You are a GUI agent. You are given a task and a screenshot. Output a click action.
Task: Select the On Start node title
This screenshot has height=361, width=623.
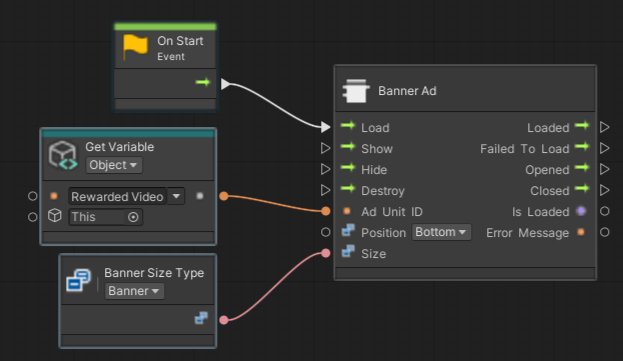[180, 41]
